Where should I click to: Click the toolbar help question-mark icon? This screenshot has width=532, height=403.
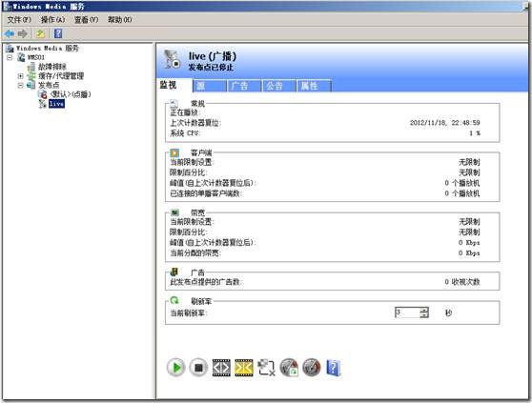click(58, 33)
